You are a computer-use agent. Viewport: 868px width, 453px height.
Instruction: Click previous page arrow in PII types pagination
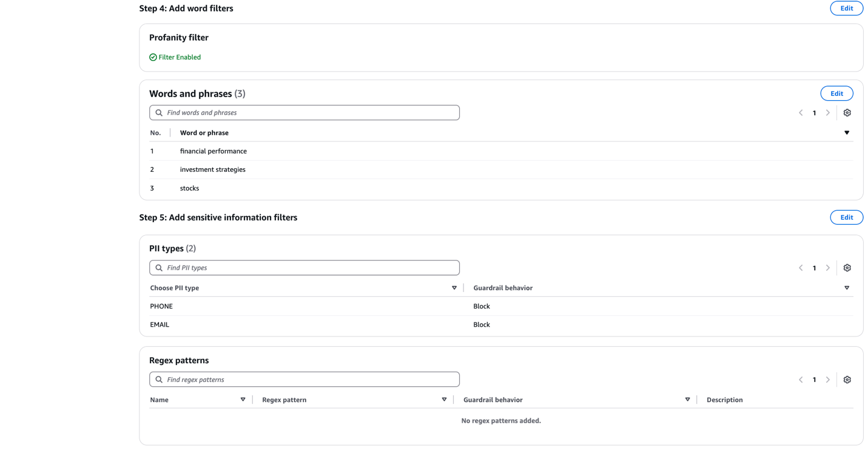(800, 267)
